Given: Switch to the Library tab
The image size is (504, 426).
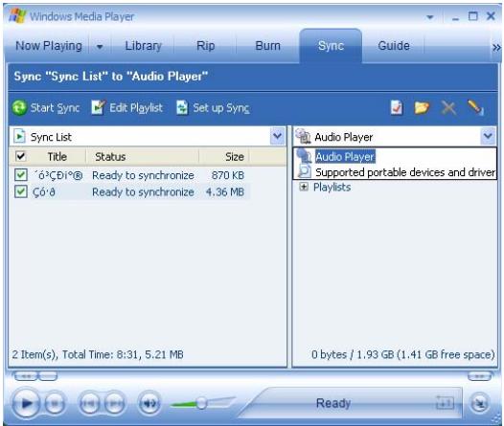Looking at the screenshot, I should (143, 46).
